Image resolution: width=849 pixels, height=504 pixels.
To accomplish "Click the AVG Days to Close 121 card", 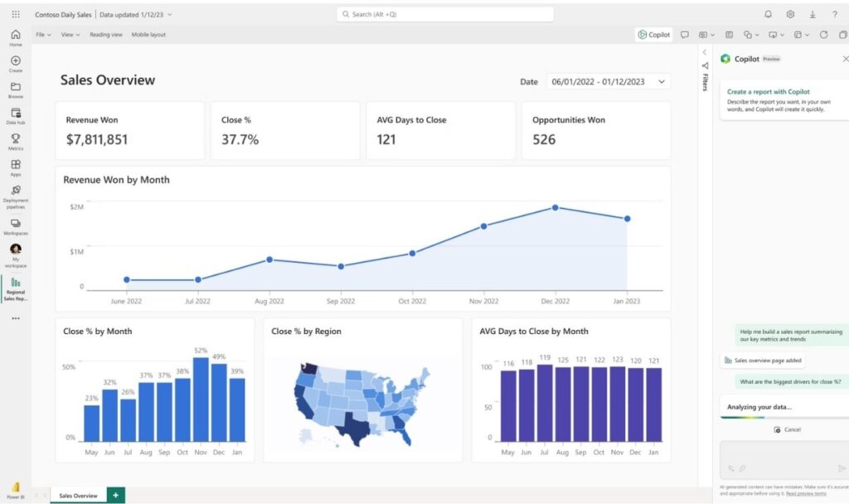I will point(441,130).
